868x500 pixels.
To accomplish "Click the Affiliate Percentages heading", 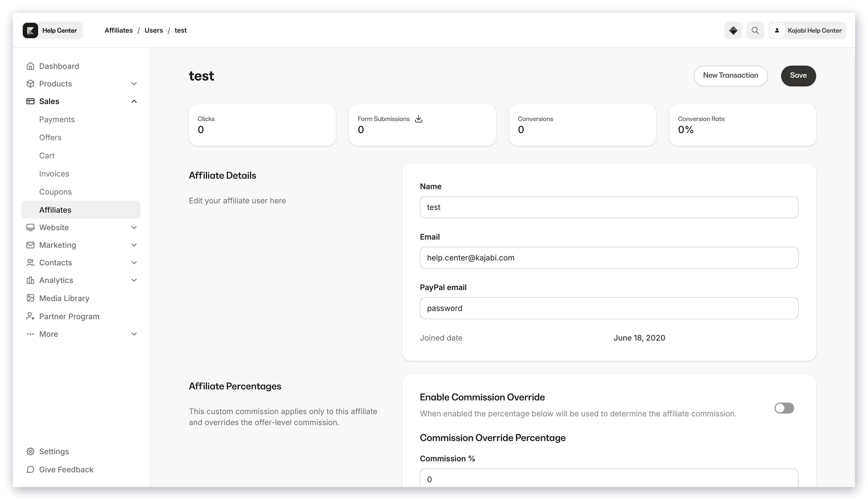I will 235,386.
